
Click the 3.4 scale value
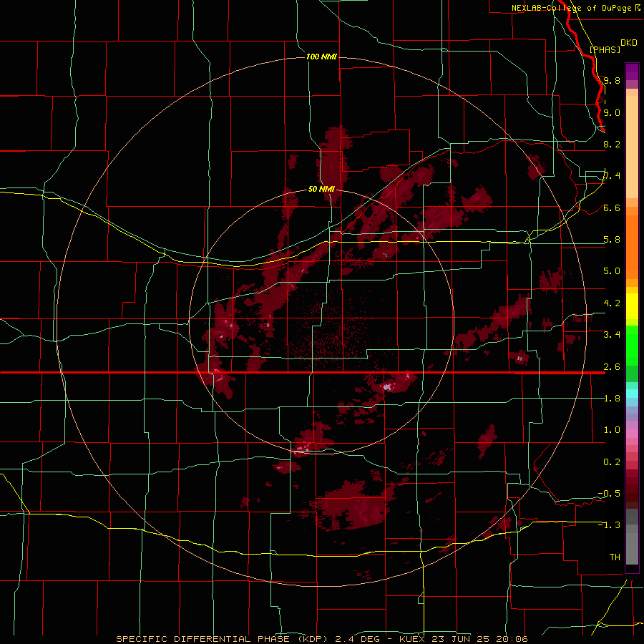point(612,335)
